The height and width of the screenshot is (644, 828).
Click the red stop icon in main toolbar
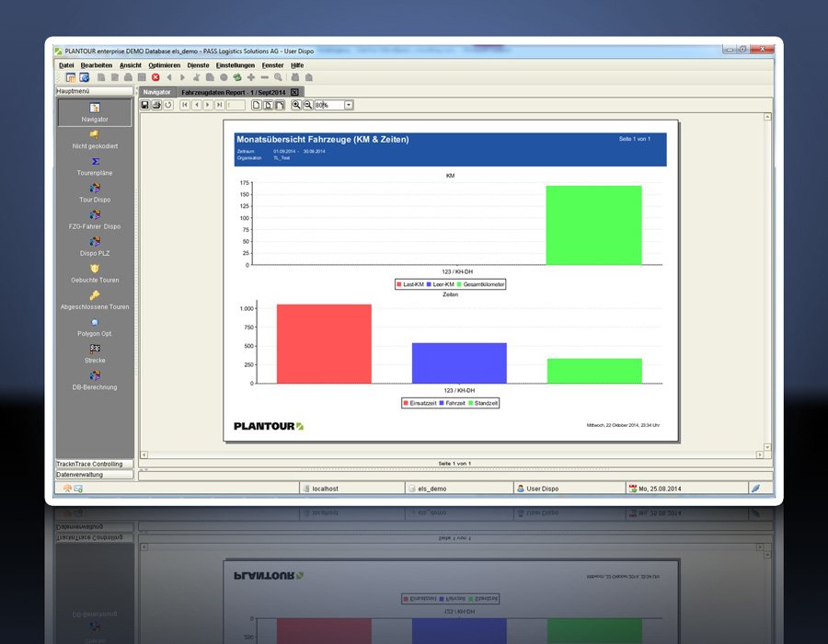point(155,77)
